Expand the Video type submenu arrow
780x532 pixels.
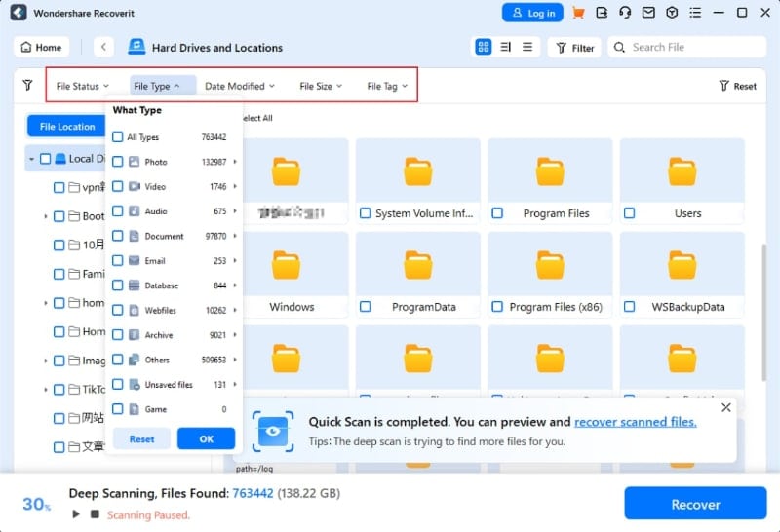coord(235,186)
